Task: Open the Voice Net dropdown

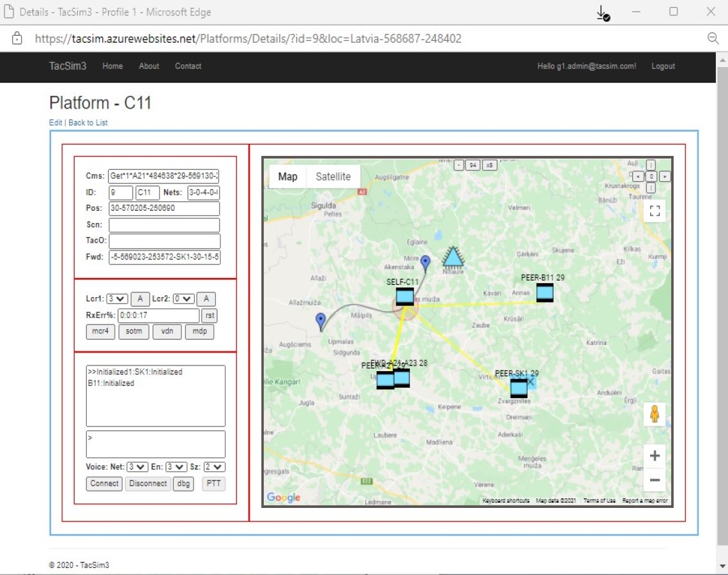Action: click(x=136, y=466)
